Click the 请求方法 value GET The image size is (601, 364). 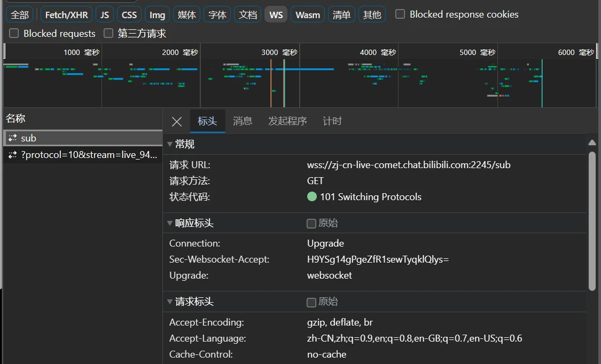point(315,180)
